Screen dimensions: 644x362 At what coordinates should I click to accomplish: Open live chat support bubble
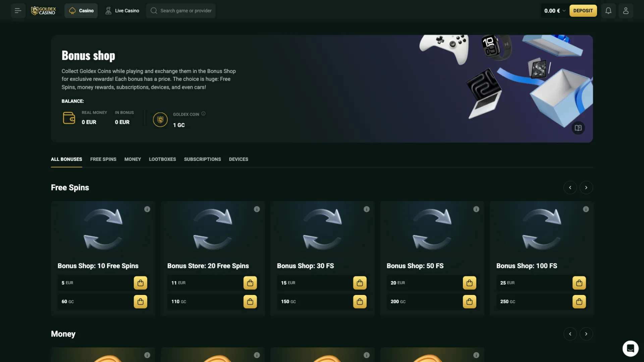coord(630,349)
